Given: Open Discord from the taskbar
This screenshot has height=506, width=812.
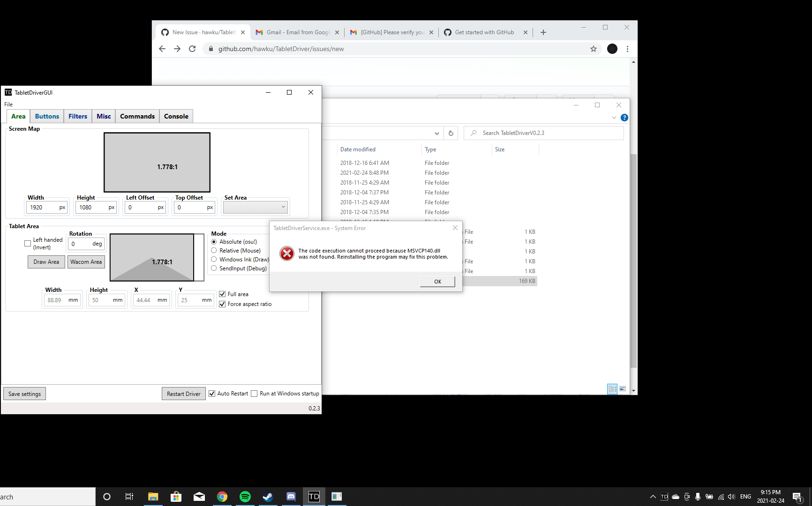Looking at the screenshot, I should pyautogui.click(x=291, y=497).
